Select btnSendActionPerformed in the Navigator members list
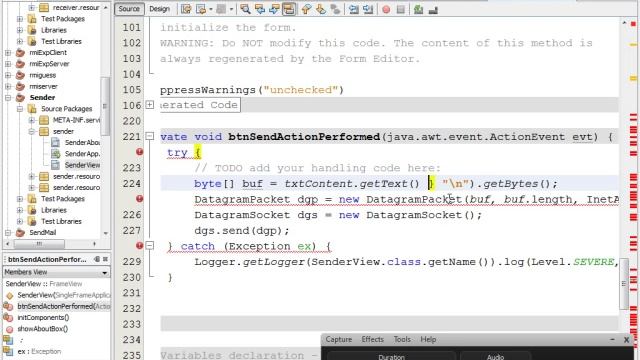 pyautogui.click(x=64, y=306)
